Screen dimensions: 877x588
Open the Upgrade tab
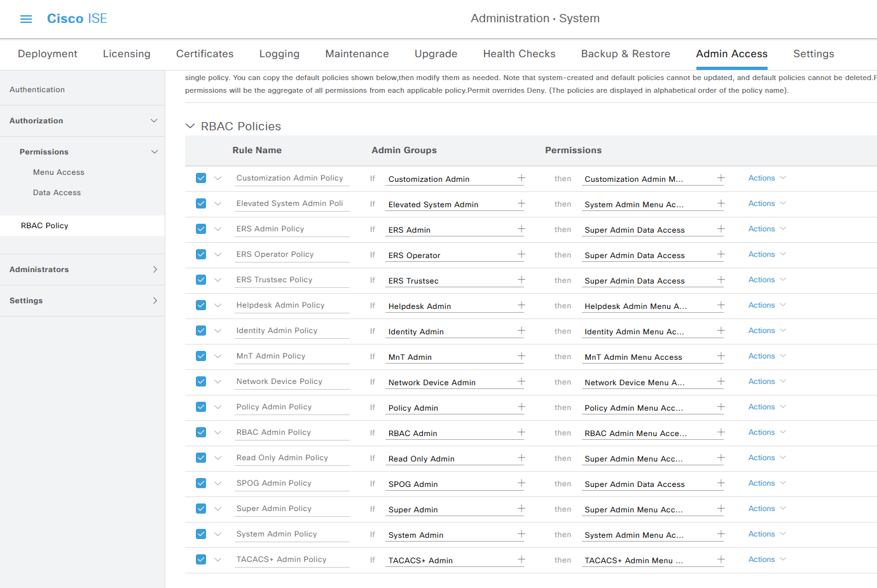(436, 54)
